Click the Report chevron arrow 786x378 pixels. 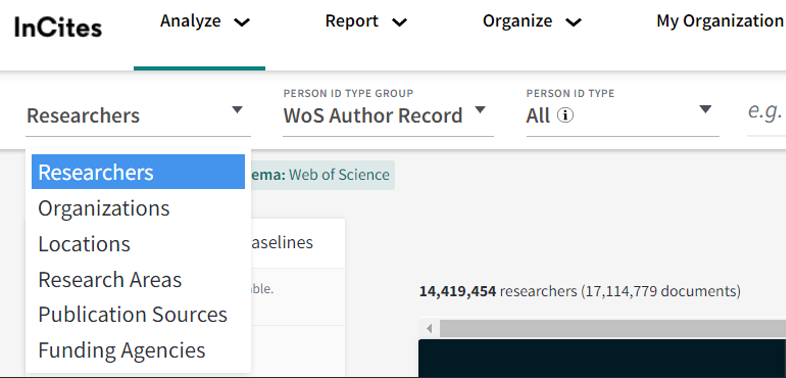tap(399, 23)
